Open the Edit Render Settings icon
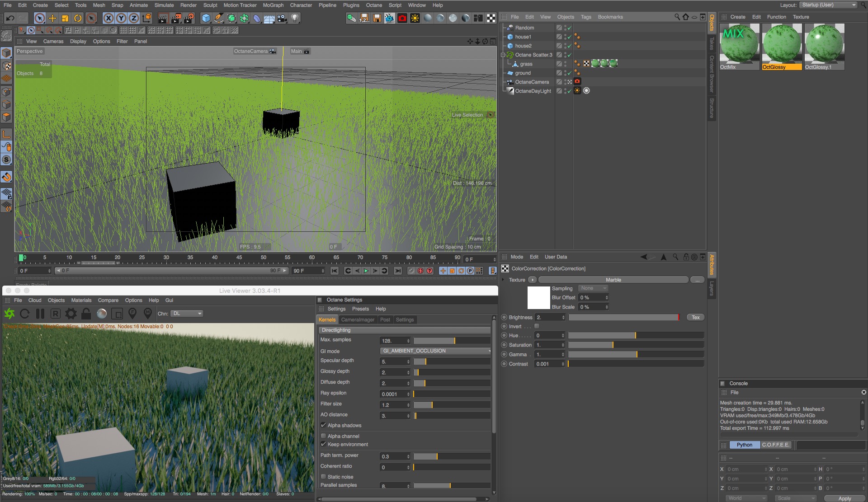The height and width of the screenshot is (502, 868). pos(189,19)
